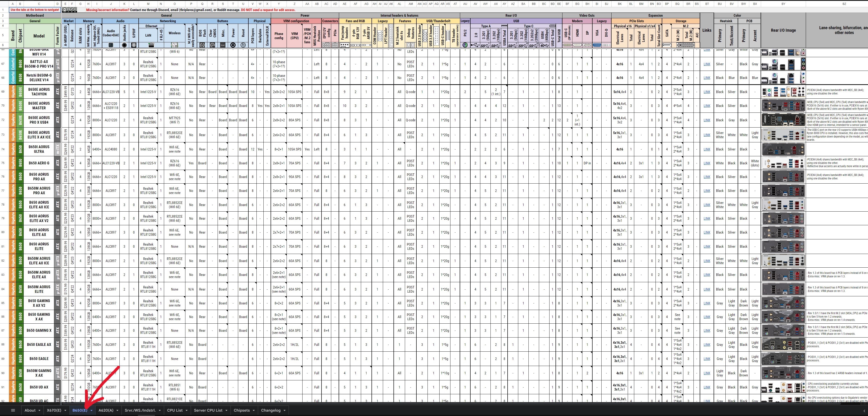Click the Wireless card icon
The width and height of the screenshot is (868, 416).
tap(175, 45)
